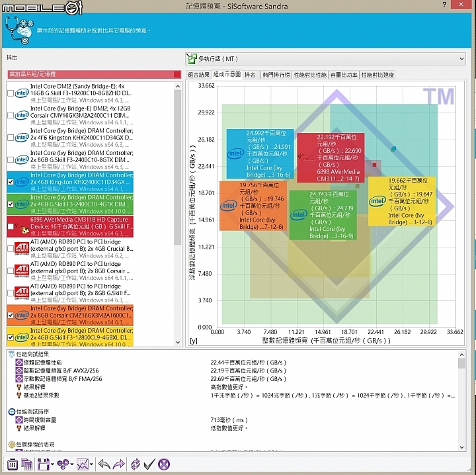Switch to the 組成示意圖 tab
Viewport: 476px width, 475px height.
pos(227,74)
